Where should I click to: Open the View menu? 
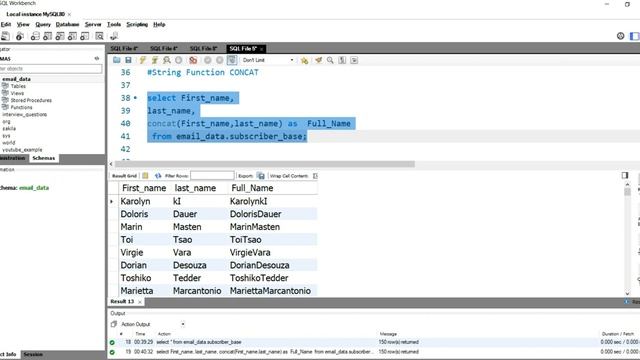click(x=23, y=24)
